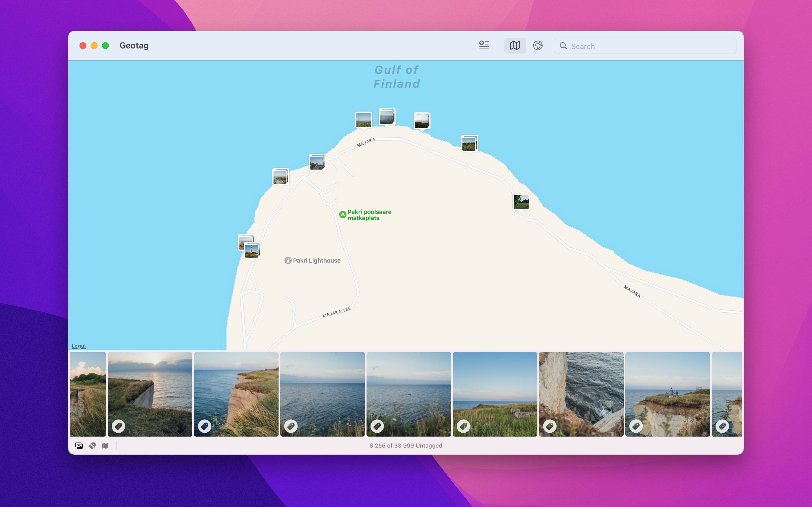Toggle satellite globe mode on
Image resolution: width=812 pixels, height=507 pixels.
[538, 46]
